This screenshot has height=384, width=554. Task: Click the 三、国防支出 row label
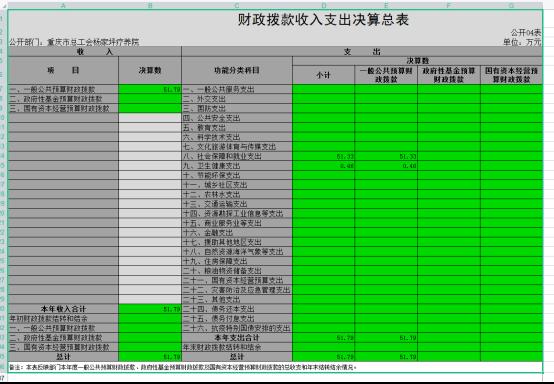pyautogui.click(x=237, y=108)
